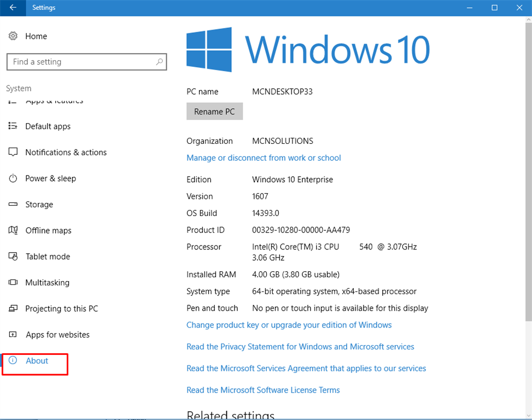Open Default apps settings
Screen dimensions: 532x420
(x=48, y=126)
